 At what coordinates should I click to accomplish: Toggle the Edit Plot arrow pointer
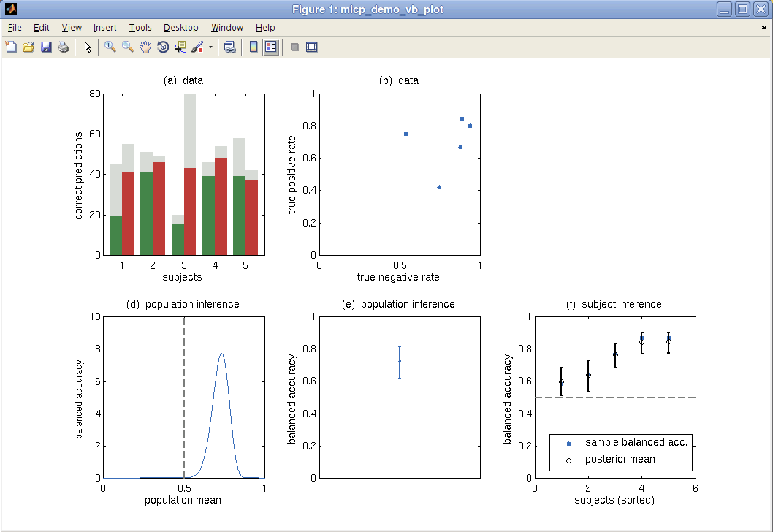click(88, 47)
